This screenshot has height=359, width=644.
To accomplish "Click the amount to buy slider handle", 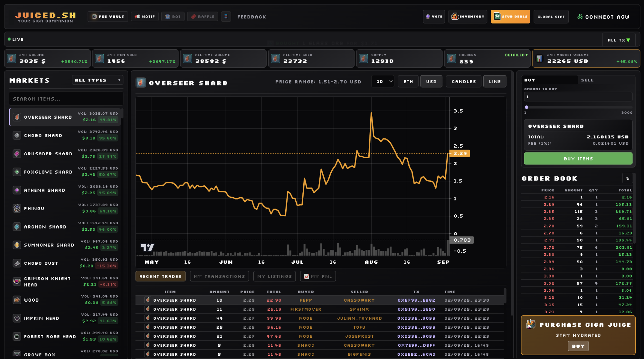I will [x=526, y=107].
